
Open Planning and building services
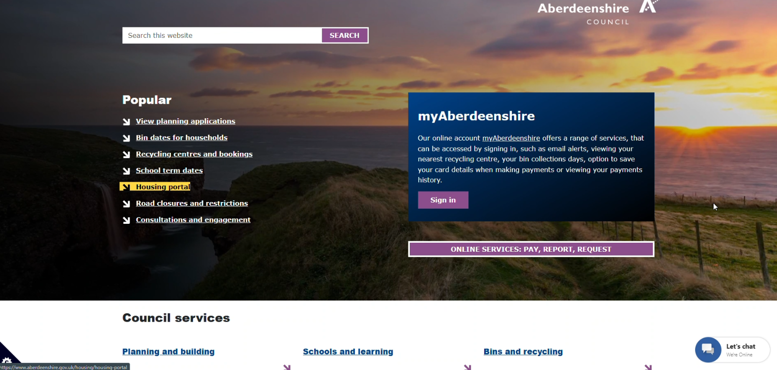pyautogui.click(x=168, y=352)
